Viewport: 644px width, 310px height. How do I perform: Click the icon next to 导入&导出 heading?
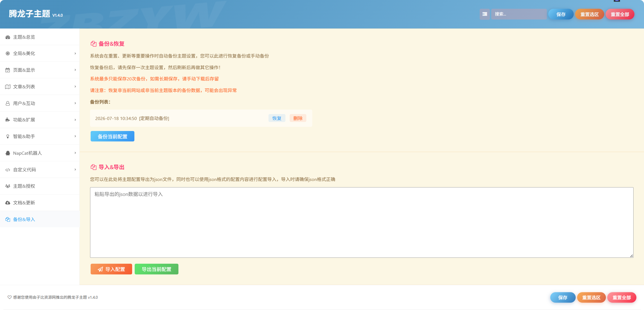point(93,167)
